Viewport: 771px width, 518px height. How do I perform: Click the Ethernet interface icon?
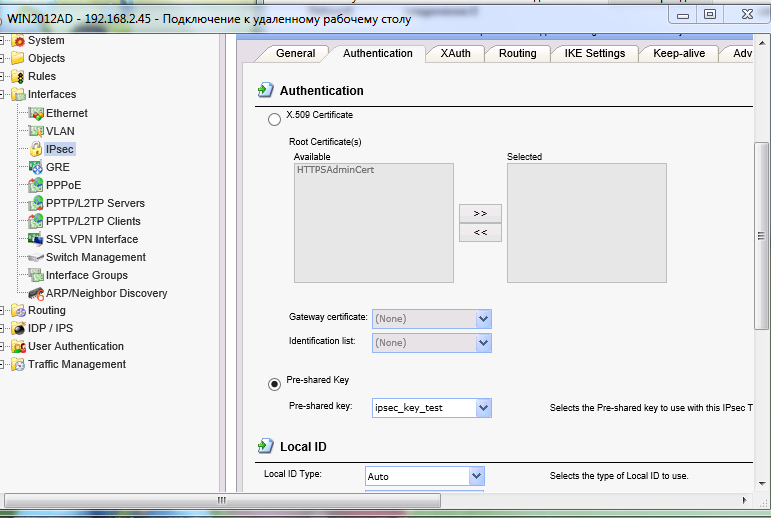[36, 113]
